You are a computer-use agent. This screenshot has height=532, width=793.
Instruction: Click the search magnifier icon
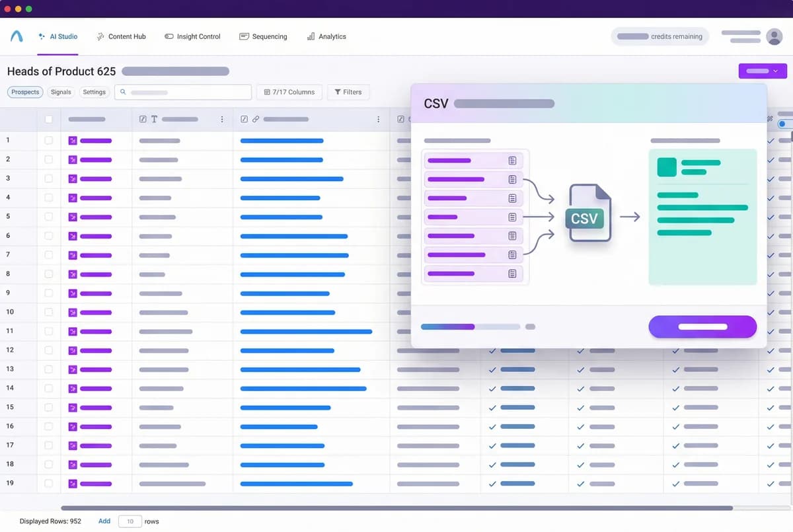coord(124,93)
